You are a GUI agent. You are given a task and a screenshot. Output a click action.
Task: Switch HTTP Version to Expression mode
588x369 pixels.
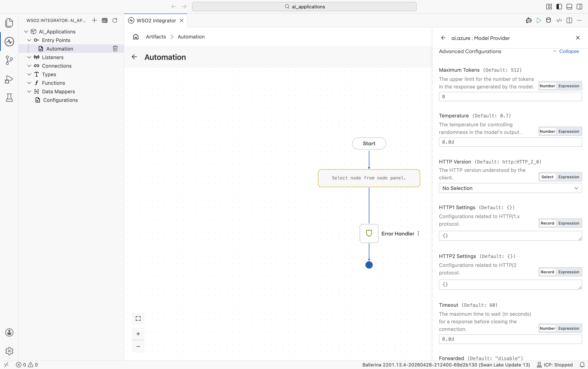(x=569, y=177)
